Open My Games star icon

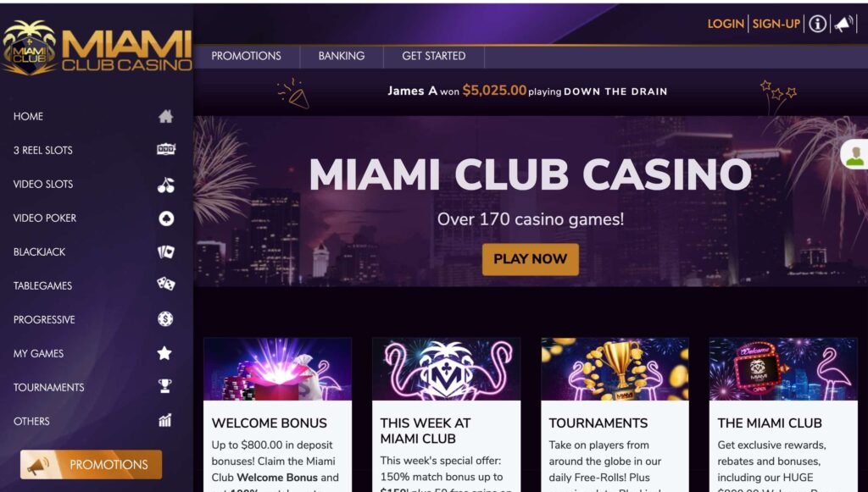[x=164, y=352]
